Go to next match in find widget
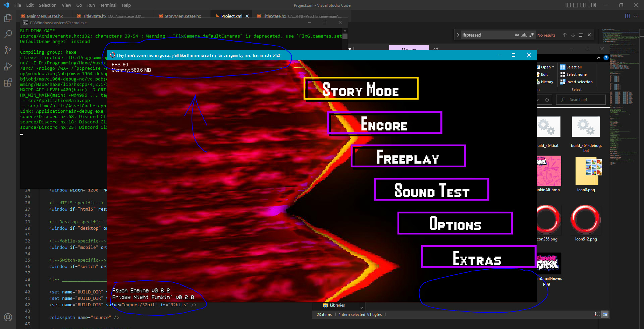Screen dimensions: 644x329 (x=573, y=35)
